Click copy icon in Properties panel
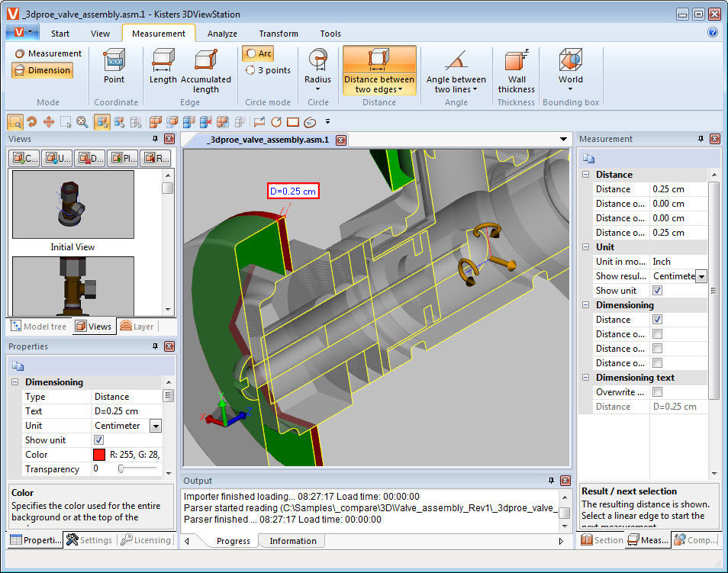The image size is (728, 573). (x=18, y=366)
